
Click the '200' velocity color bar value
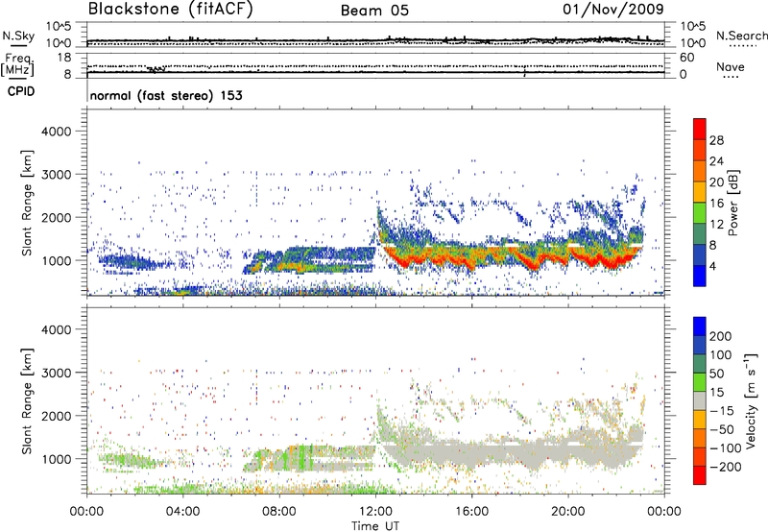click(721, 336)
